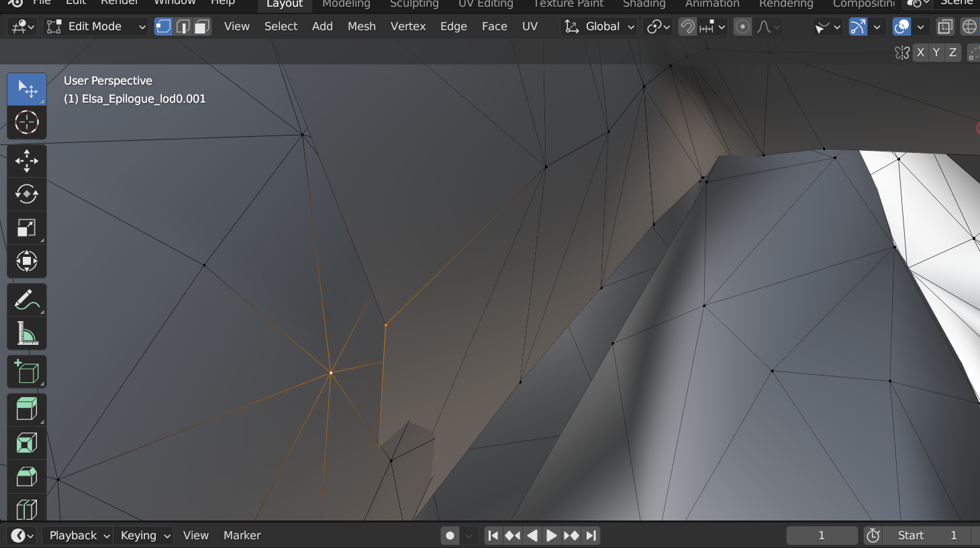The width and height of the screenshot is (980, 548).
Task: Select the Select Box tool
Action: coord(27,89)
